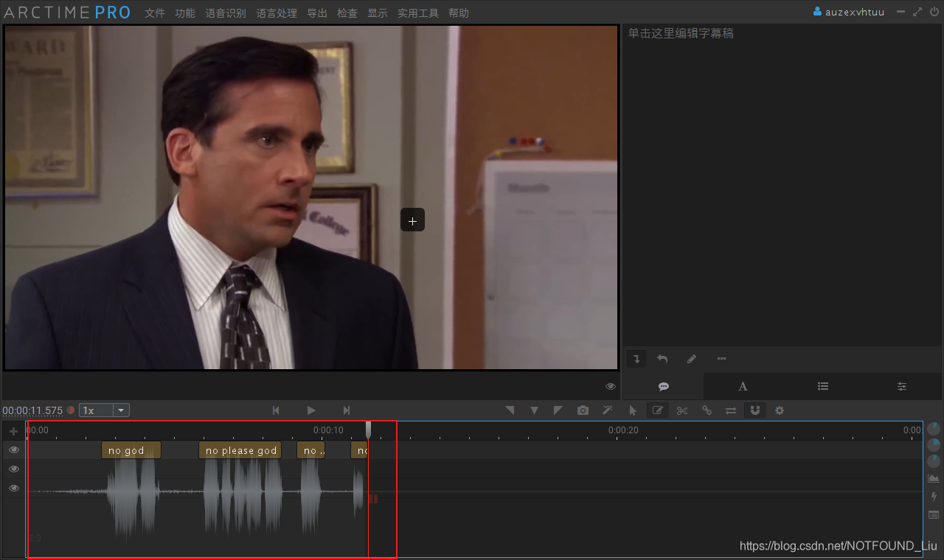Add a track with the plus icon
Image resolution: width=944 pixels, height=560 pixels.
(13, 431)
